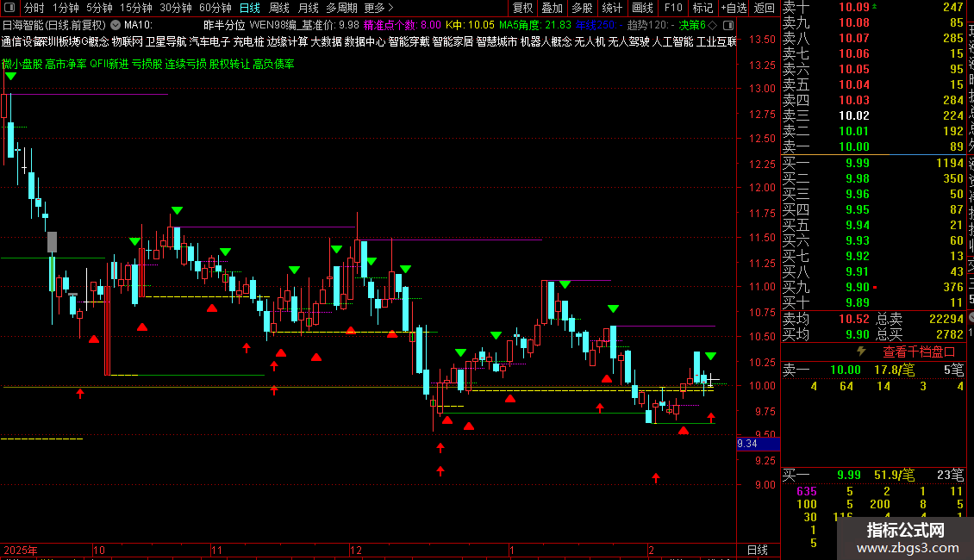The height and width of the screenshot is (560, 974).
Task: Click the 日海智能(日线.前复权) title
Action: (x=54, y=26)
